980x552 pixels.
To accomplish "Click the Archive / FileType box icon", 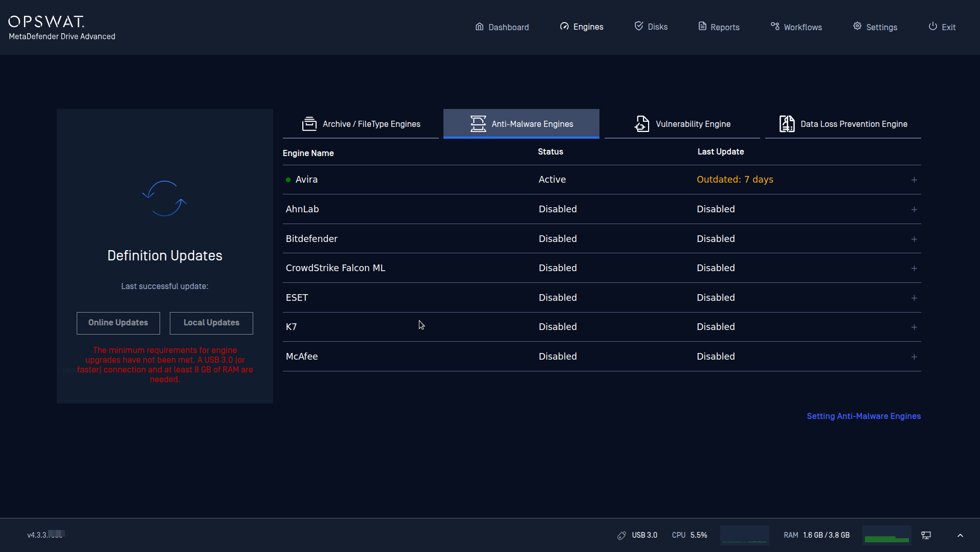I will 309,124.
